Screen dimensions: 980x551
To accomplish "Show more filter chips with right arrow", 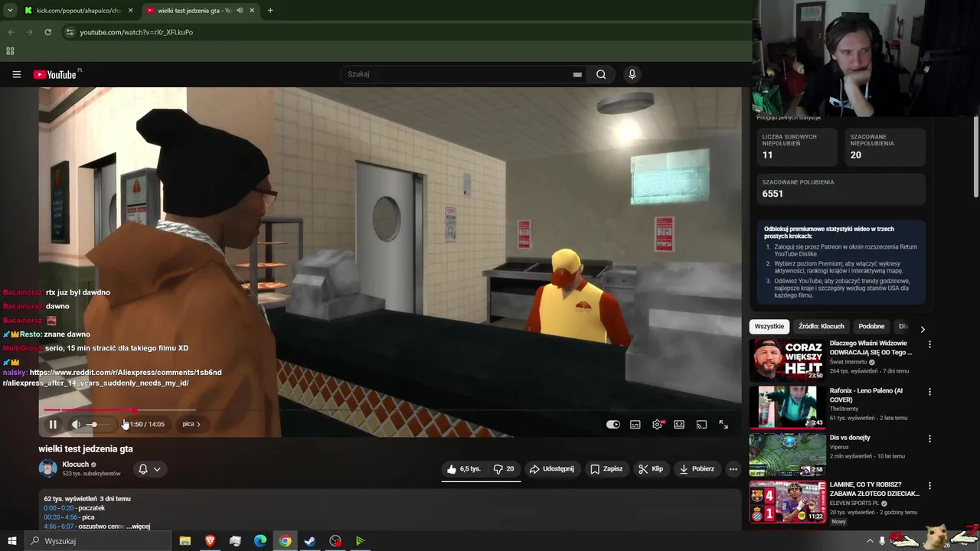I will pyautogui.click(x=923, y=329).
